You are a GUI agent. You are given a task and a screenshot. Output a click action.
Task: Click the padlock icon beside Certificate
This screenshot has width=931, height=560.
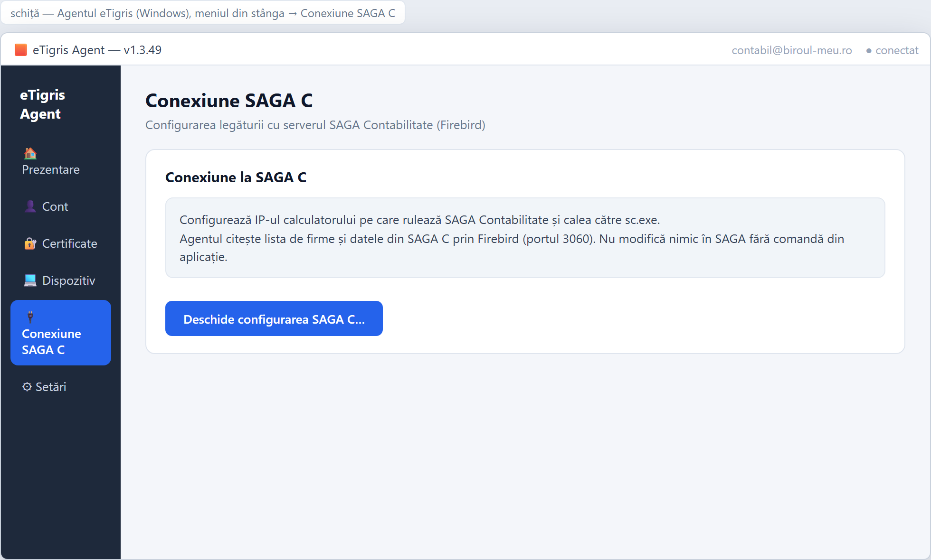click(30, 243)
